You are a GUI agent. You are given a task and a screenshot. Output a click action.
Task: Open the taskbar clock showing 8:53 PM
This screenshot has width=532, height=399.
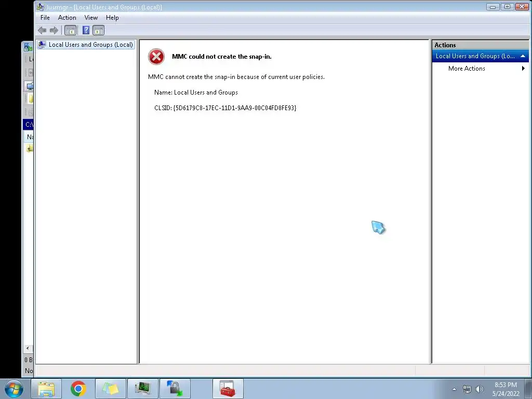point(506,389)
